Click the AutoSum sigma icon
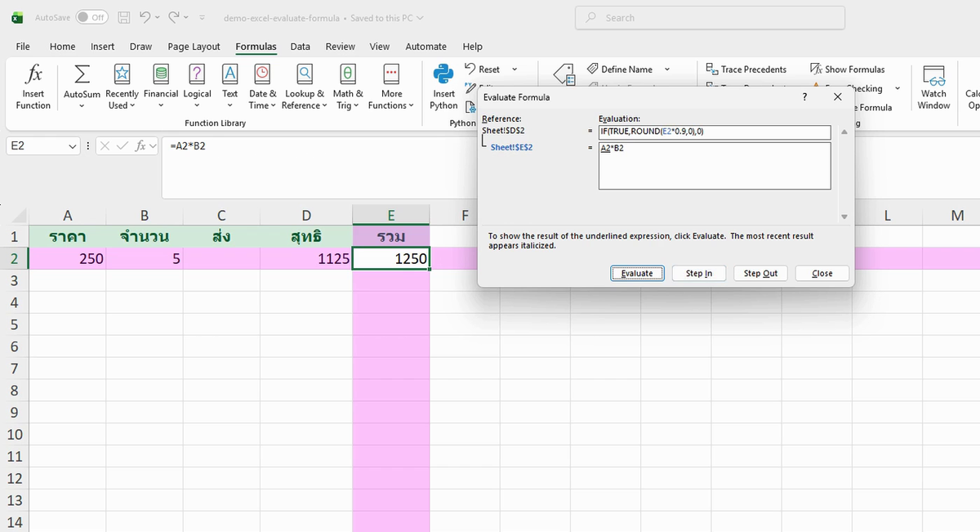The height and width of the screenshot is (532, 980). tap(82, 74)
